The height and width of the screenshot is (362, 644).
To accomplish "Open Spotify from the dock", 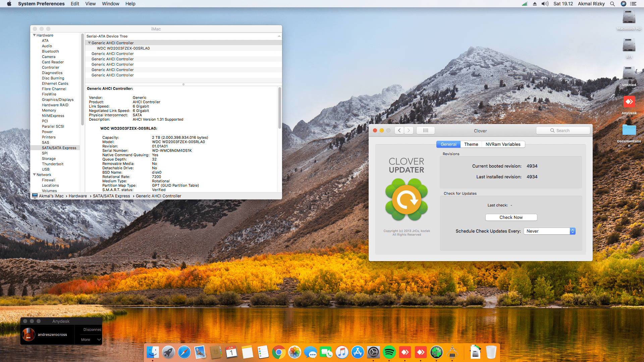I will pyautogui.click(x=389, y=352).
